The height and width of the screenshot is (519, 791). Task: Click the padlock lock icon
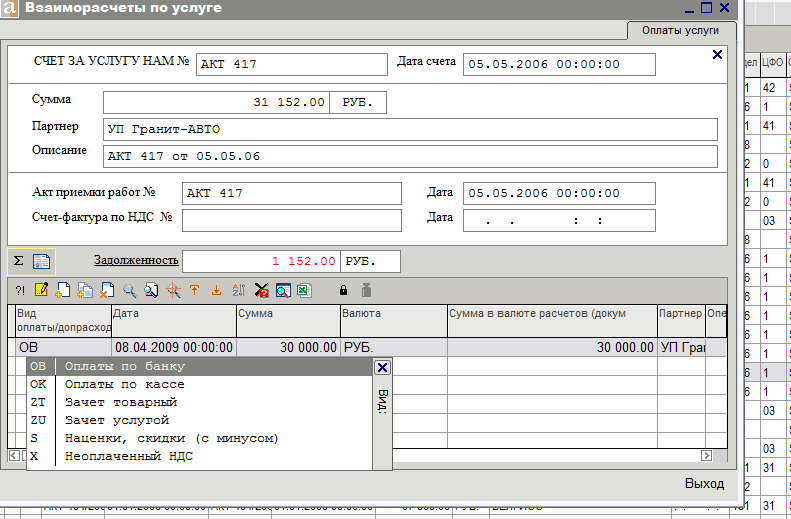344,290
